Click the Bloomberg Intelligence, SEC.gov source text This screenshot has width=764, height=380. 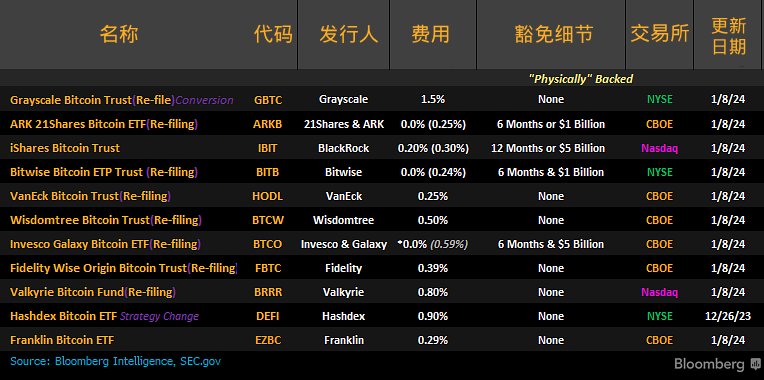click(x=138, y=361)
